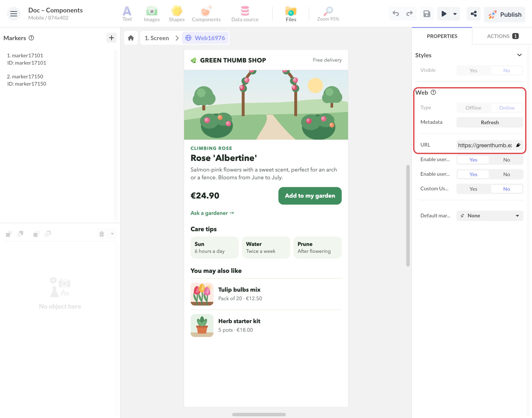Screen dimensions: 532x418
Task: Set Visible to No
Action: click(x=506, y=70)
